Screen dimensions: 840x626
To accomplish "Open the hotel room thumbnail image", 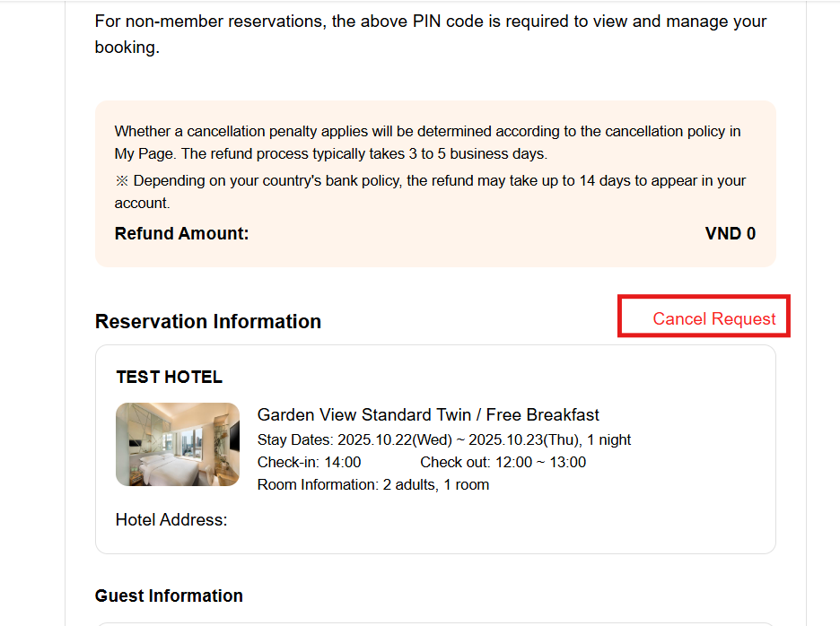I will tap(178, 444).
